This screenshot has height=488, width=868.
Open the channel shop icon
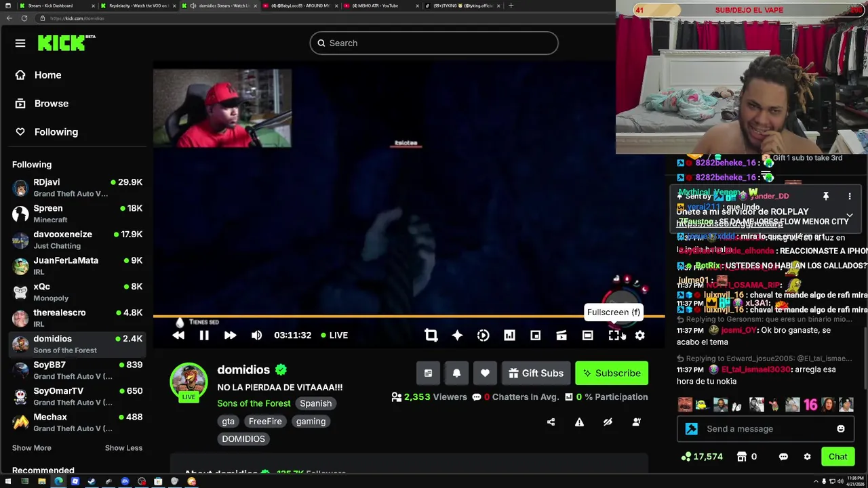tap(742, 457)
